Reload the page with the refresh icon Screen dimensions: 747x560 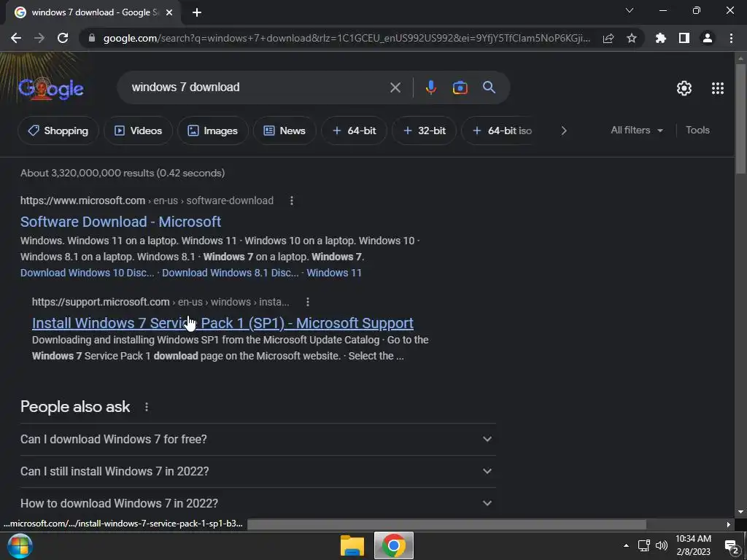[x=63, y=38]
